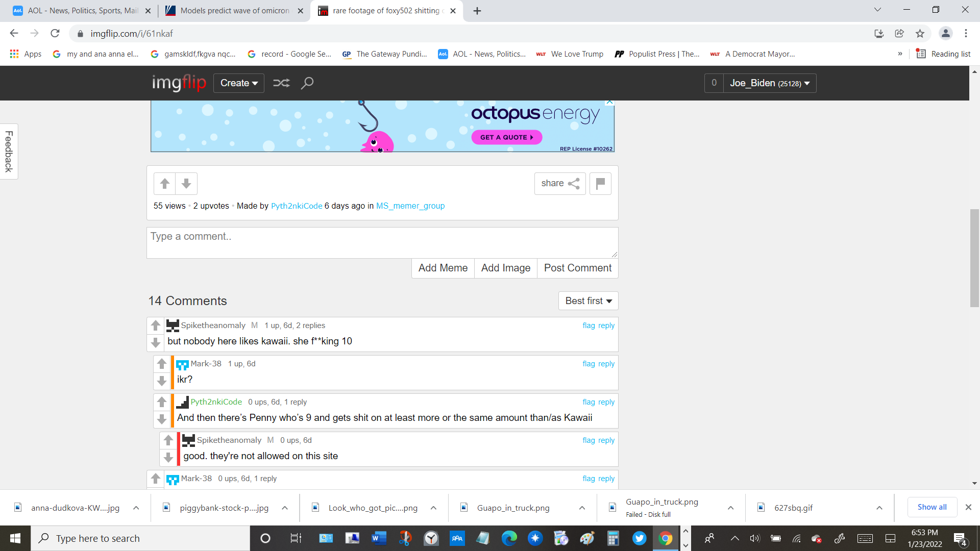Screen dimensions: 980x551
Task: Bookmark this page with the star icon
Action: pyautogui.click(x=920, y=34)
